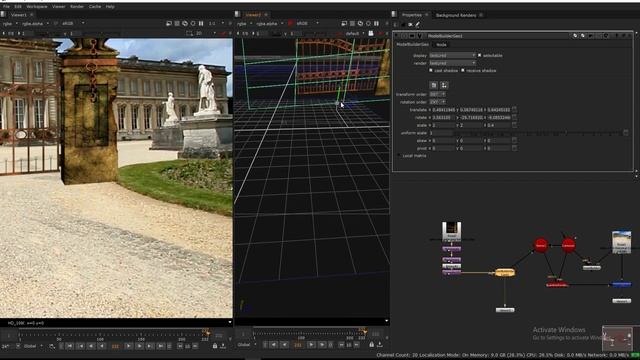Click the Read node thumbnail with sky image

[621, 242]
